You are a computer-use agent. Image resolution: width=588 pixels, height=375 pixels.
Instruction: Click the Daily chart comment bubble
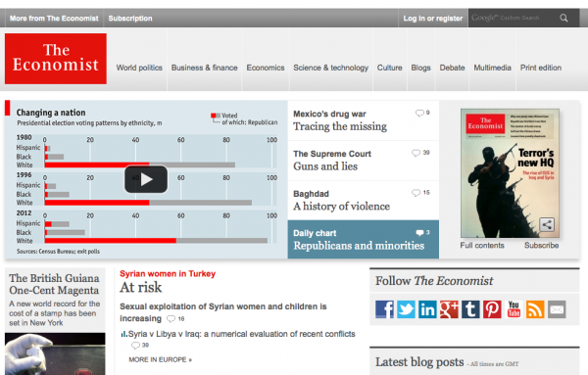point(419,233)
